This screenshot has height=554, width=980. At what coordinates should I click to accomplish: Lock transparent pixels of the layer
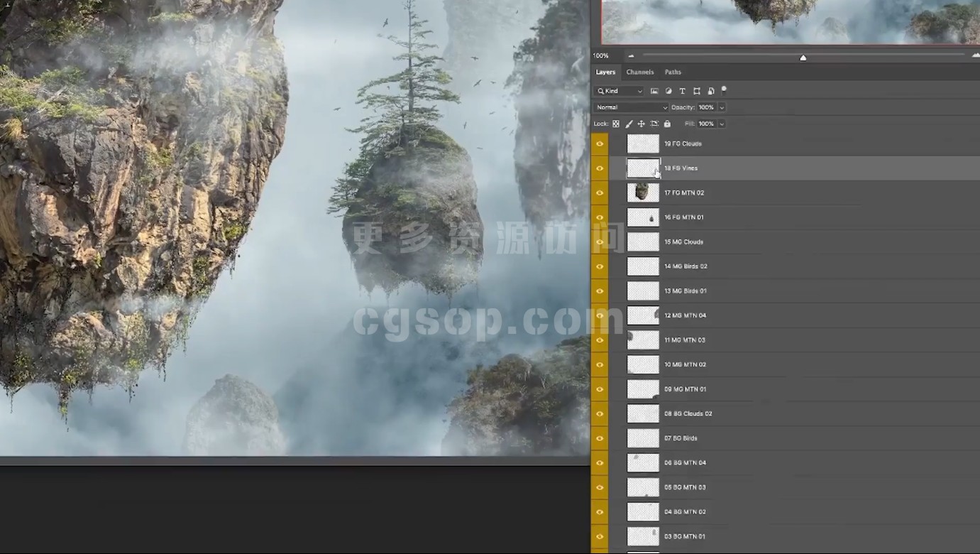click(x=616, y=124)
